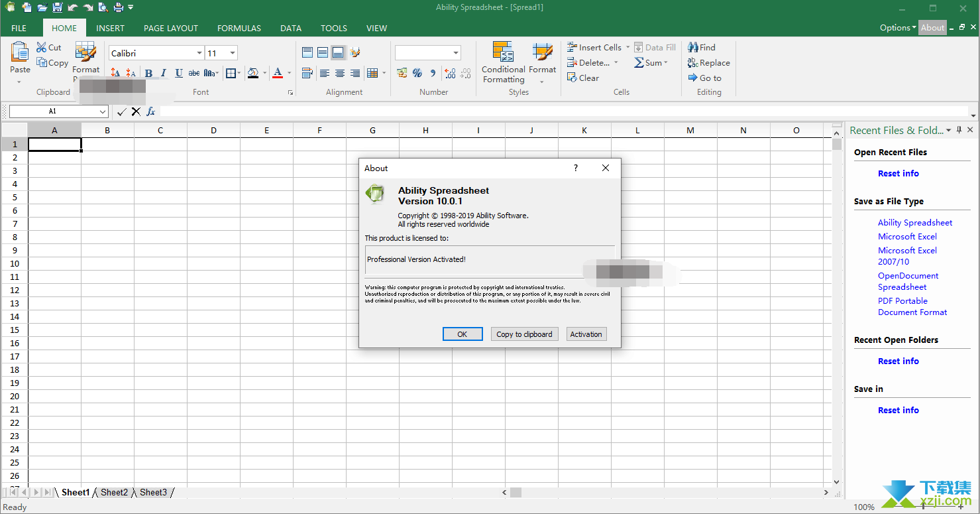Image resolution: width=980 pixels, height=514 pixels.
Task: Apply percent style to cells
Action: pos(417,73)
